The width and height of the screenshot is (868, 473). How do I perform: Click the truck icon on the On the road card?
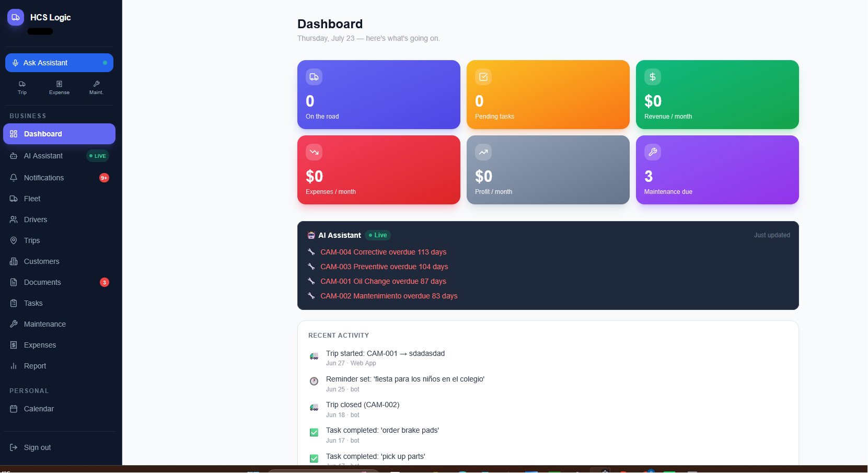click(x=314, y=77)
